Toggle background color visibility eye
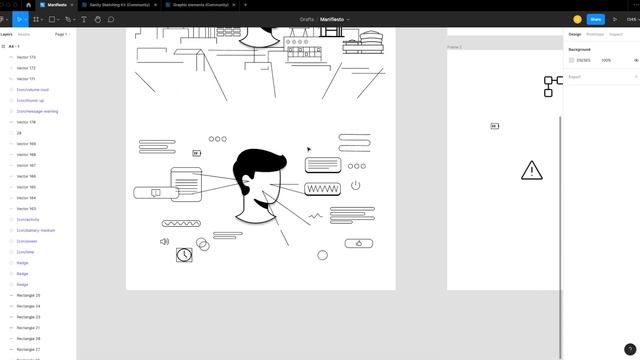 pos(636,60)
